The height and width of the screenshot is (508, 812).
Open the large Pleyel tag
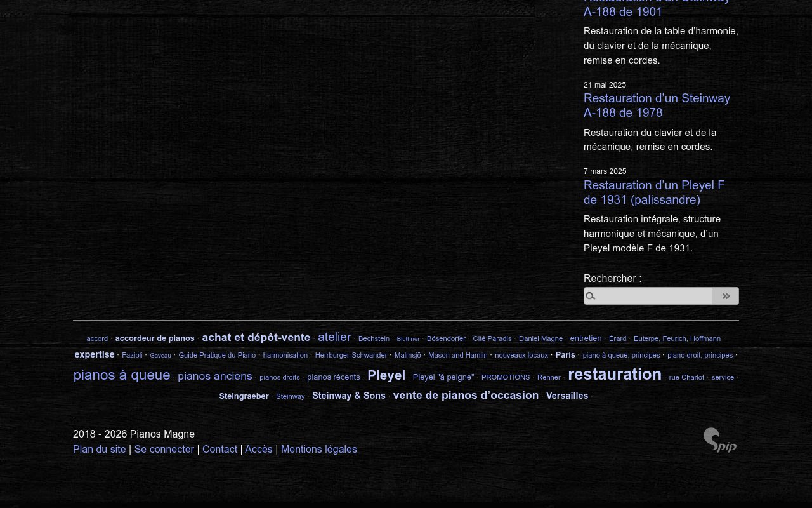(x=386, y=375)
